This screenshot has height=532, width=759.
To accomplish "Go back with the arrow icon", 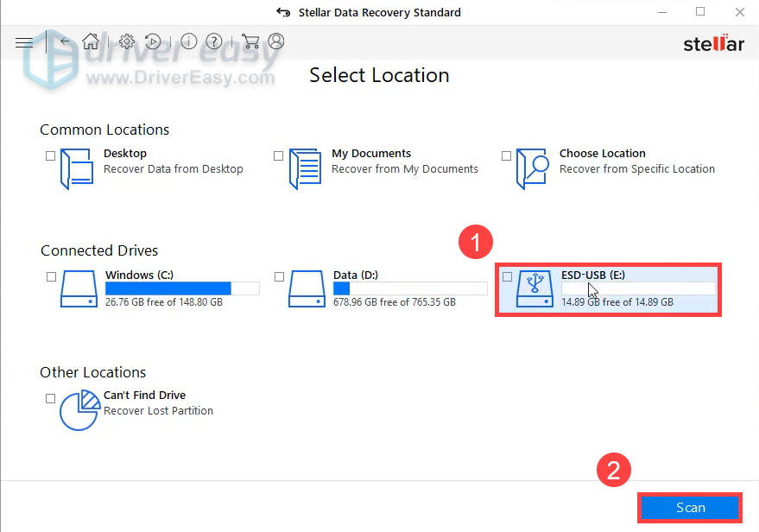I will 65,41.
